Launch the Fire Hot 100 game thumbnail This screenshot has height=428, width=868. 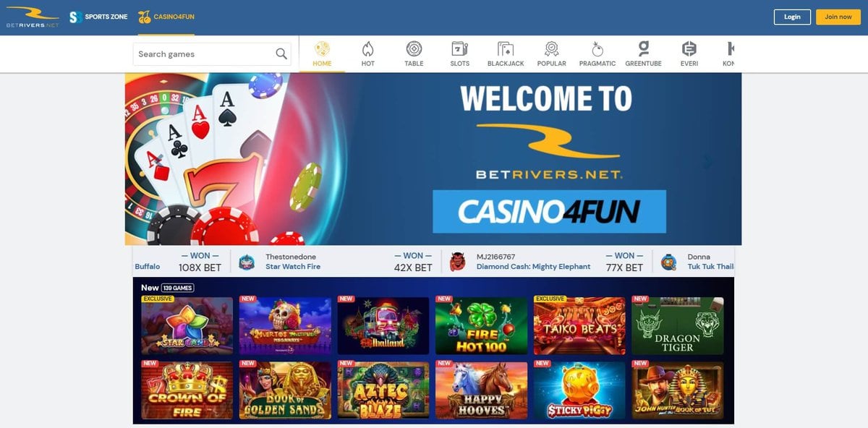click(481, 325)
